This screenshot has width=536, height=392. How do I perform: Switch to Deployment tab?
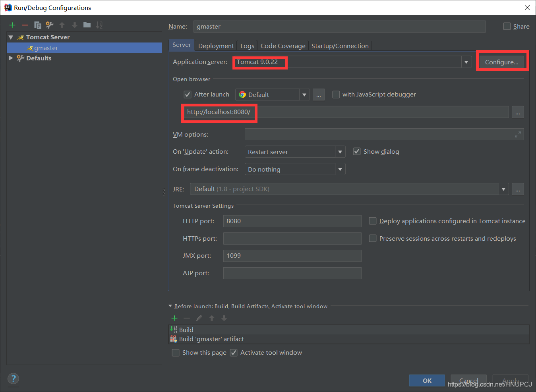click(216, 46)
